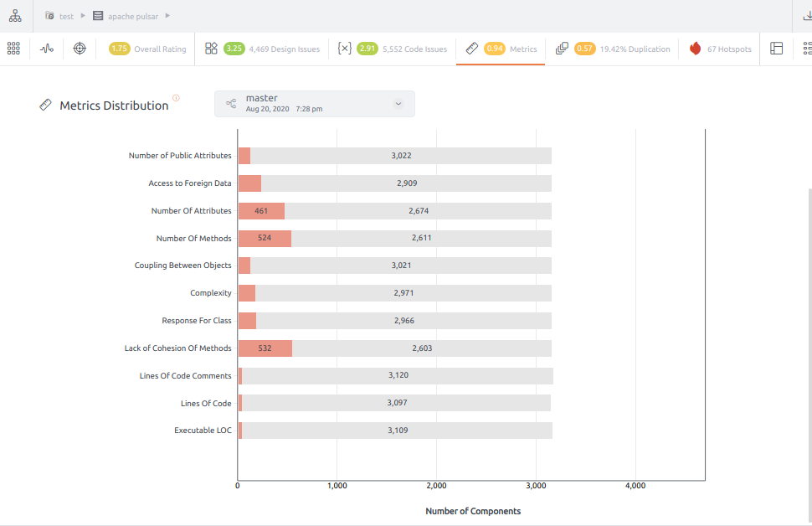
Task: Open the 67 Hotspots tab
Action: coord(720,49)
